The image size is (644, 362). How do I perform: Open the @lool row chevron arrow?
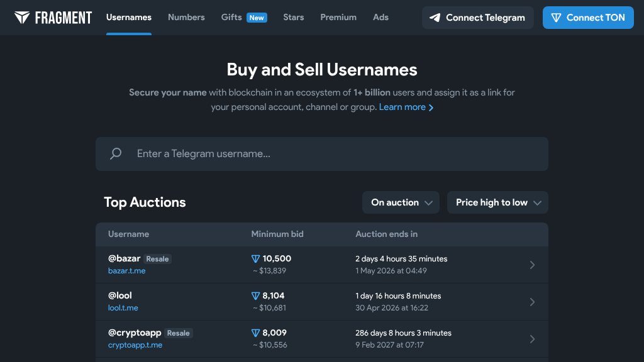point(532,302)
